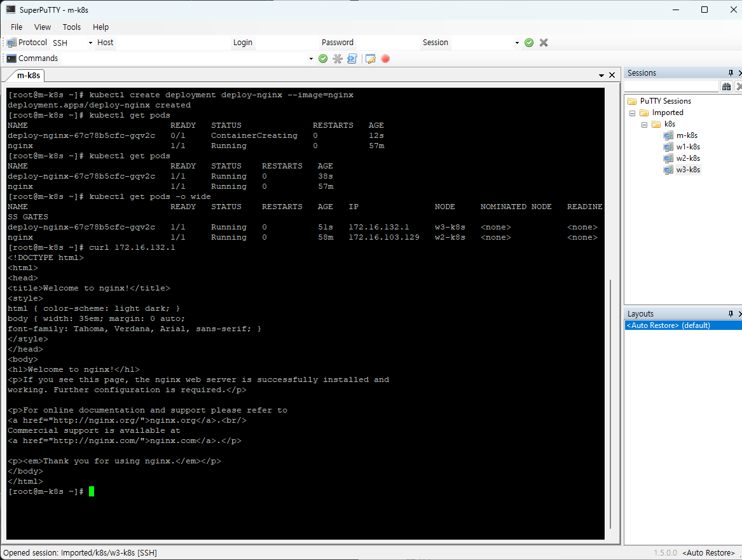Pin the Layouts panel
This screenshot has height=560, width=742.
click(x=731, y=313)
